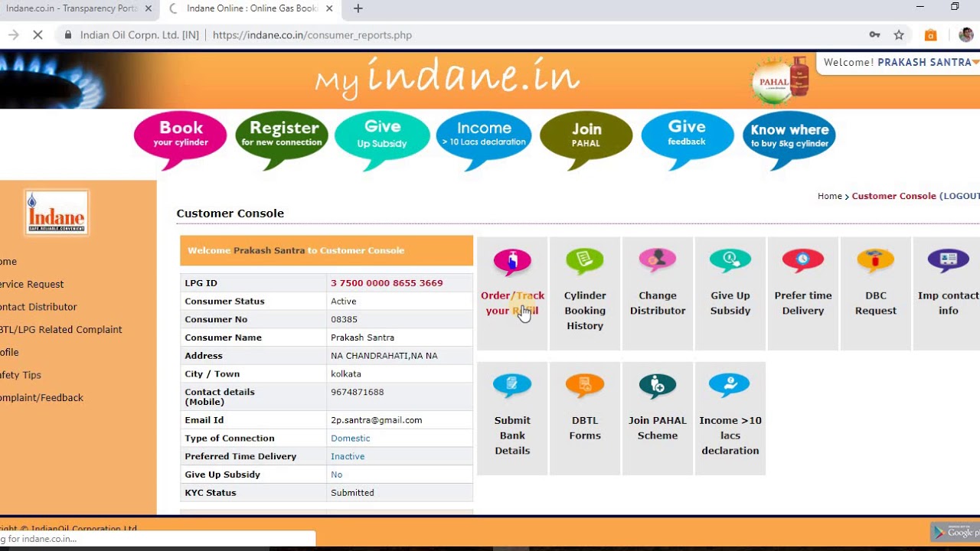Click the KYC Status Submitted value

(x=352, y=493)
